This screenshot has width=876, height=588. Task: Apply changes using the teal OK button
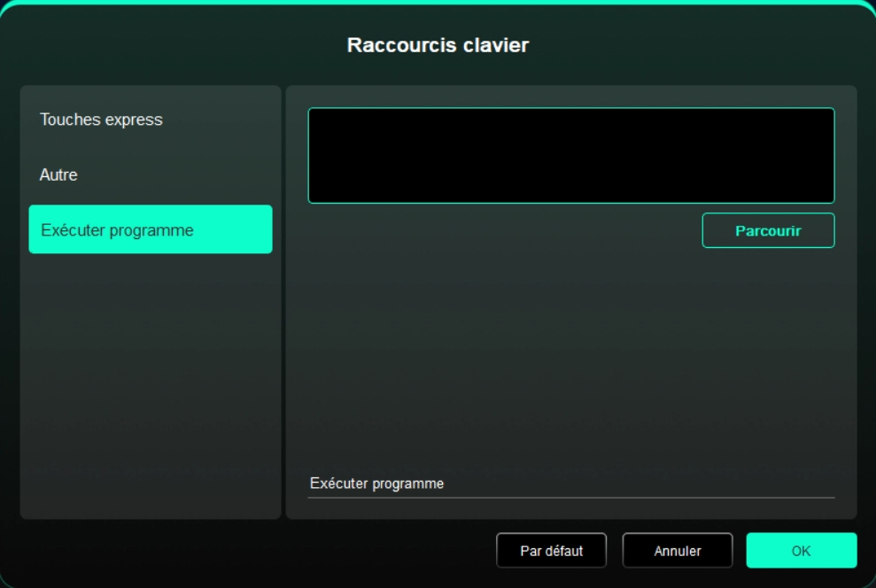[x=801, y=551]
